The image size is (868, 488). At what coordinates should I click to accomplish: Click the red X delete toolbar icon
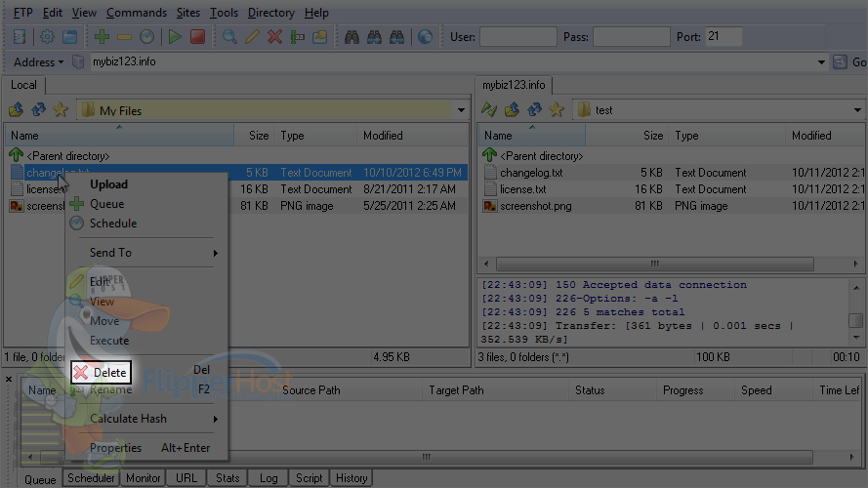coord(274,37)
